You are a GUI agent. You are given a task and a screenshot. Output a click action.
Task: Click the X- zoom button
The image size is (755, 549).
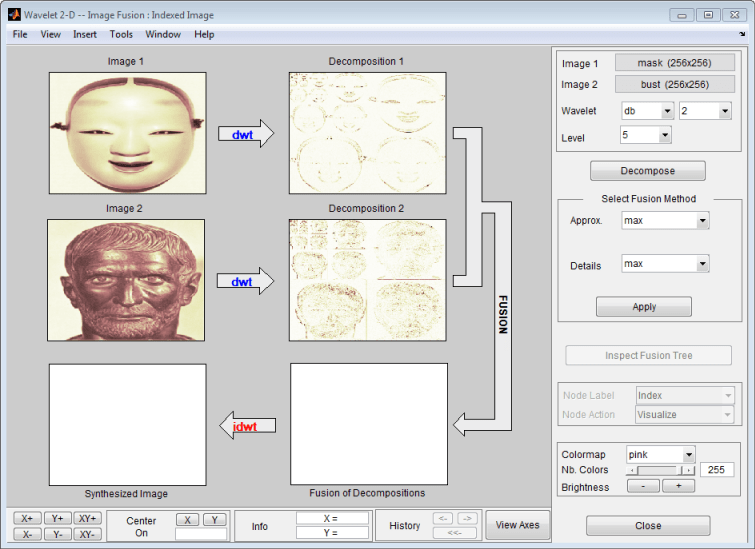tap(27, 535)
